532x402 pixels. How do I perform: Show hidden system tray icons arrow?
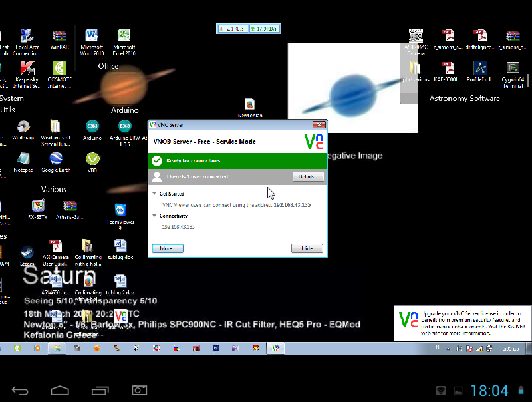pos(448,349)
